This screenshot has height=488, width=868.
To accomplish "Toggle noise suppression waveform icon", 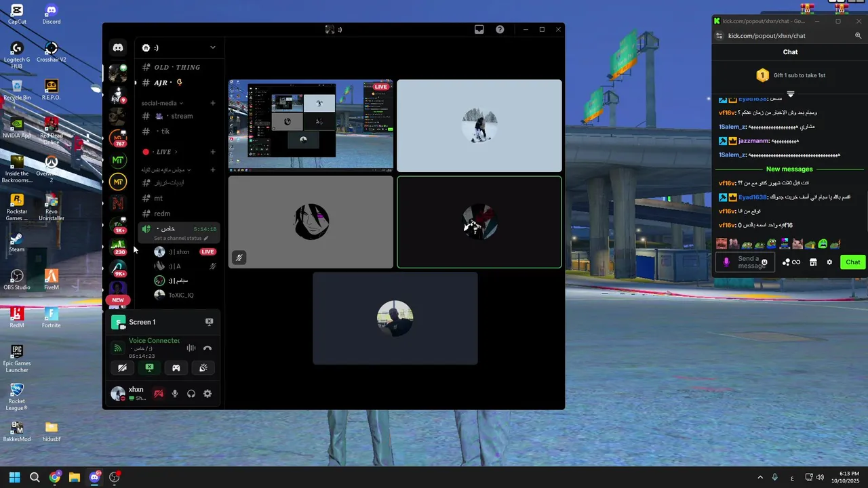I will [x=191, y=348].
